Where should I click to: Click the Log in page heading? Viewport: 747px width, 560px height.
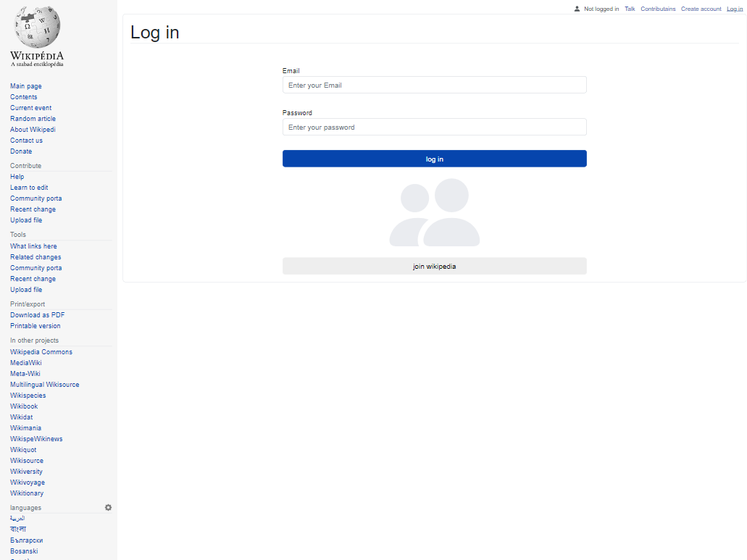click(x=155, y=33)
